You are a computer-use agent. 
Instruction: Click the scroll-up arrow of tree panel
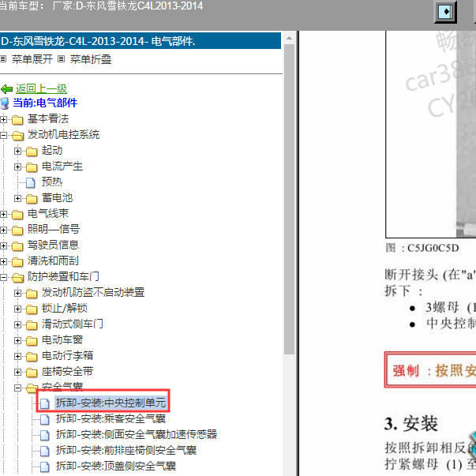[x=289, y=38]
